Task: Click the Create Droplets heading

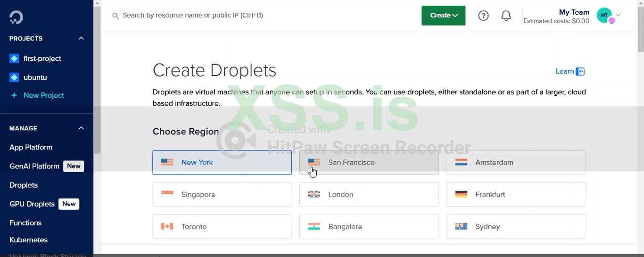Action: coord(215,70)
